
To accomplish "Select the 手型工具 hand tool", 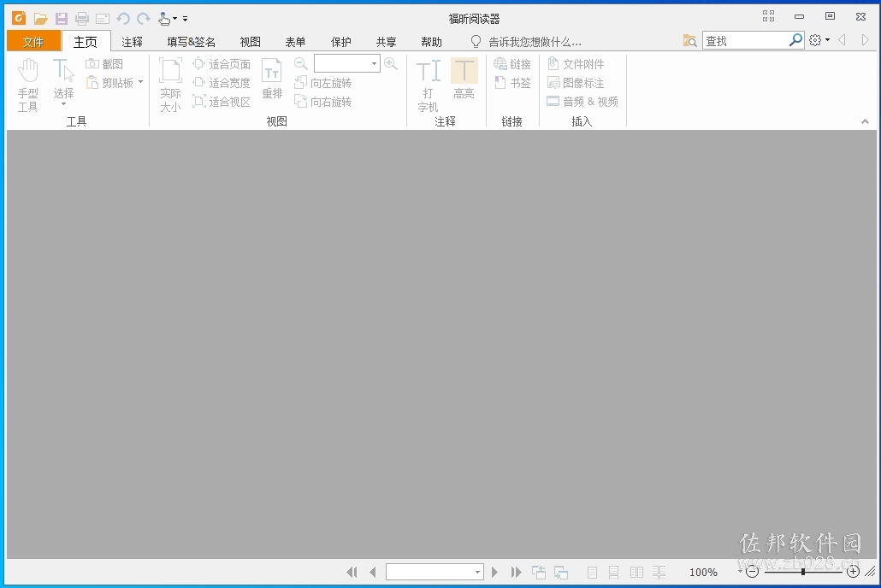I will coord(27,85).
